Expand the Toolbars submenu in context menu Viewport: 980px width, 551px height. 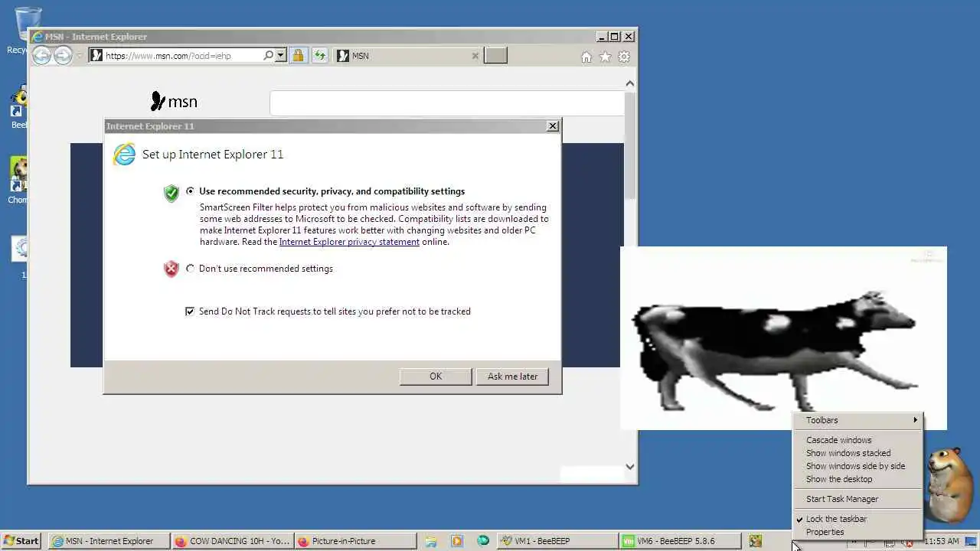pos(857,420)
